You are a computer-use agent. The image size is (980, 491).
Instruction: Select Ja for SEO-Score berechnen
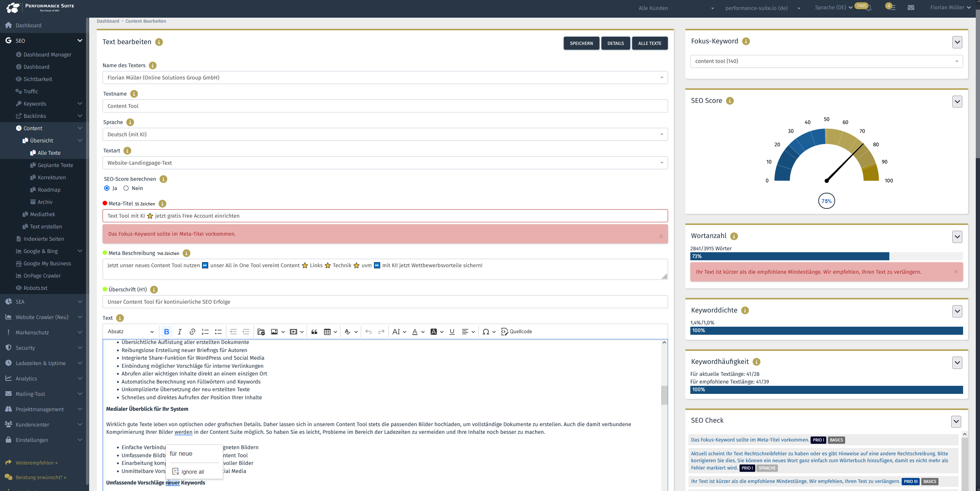107,188
